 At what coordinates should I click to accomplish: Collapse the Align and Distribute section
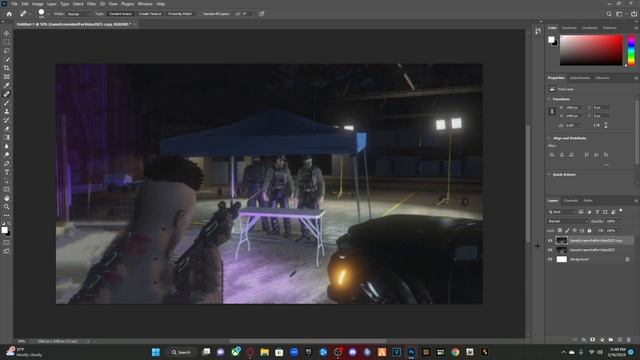click(549, 138)
